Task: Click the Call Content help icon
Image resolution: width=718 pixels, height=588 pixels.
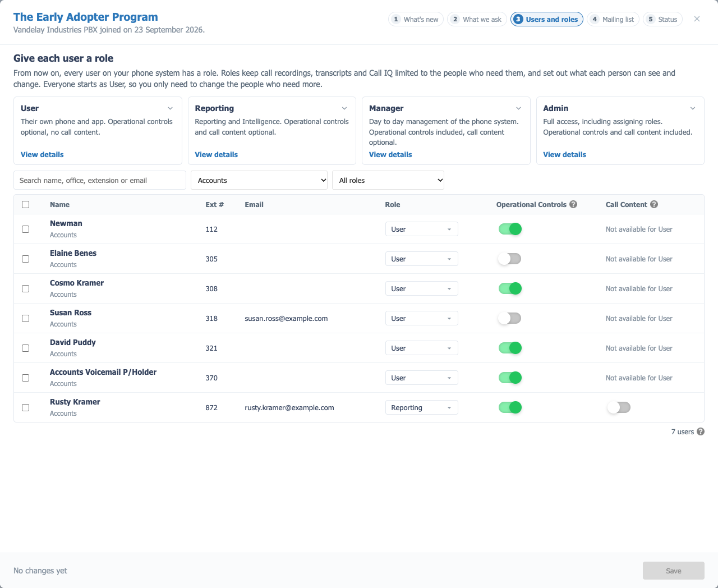Action: click(x=654, y=204)
